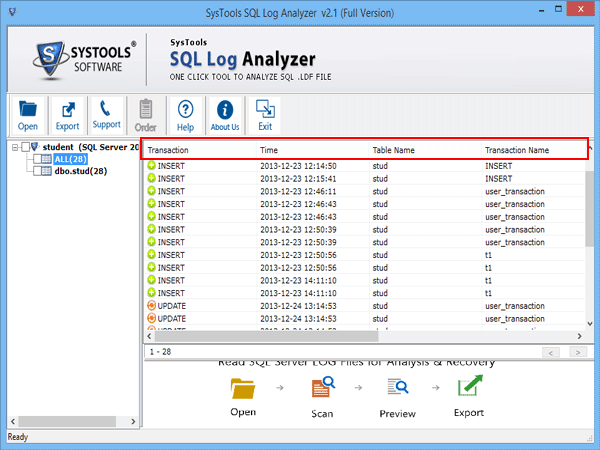
Task: Go to the previous page of results
Action: pos(551,352)
